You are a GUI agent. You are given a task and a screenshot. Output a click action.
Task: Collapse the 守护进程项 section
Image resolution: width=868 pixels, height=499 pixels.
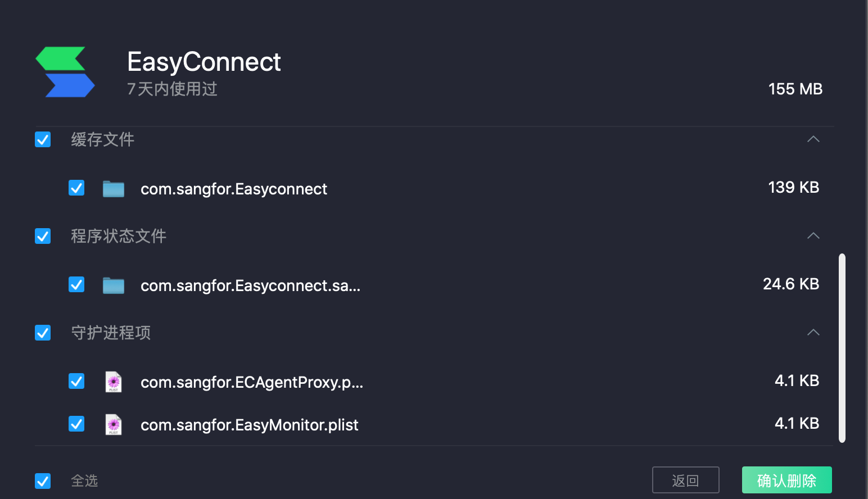(x=813, y=333)
